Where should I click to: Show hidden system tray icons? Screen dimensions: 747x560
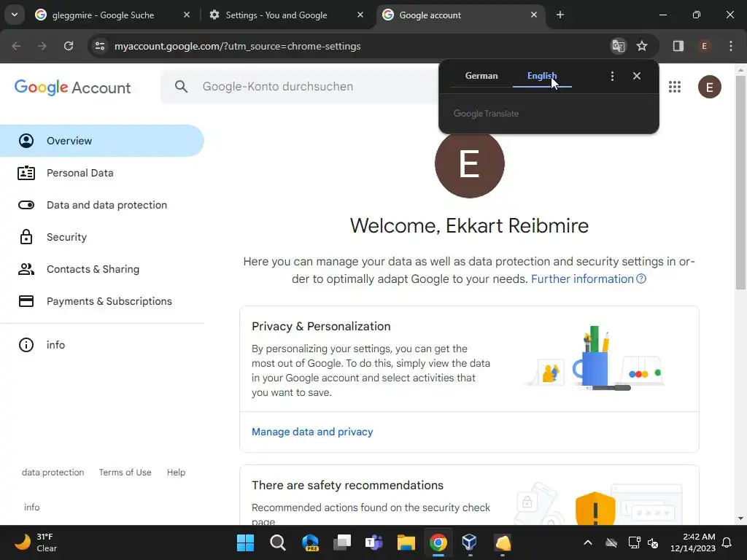click(588, 542)
